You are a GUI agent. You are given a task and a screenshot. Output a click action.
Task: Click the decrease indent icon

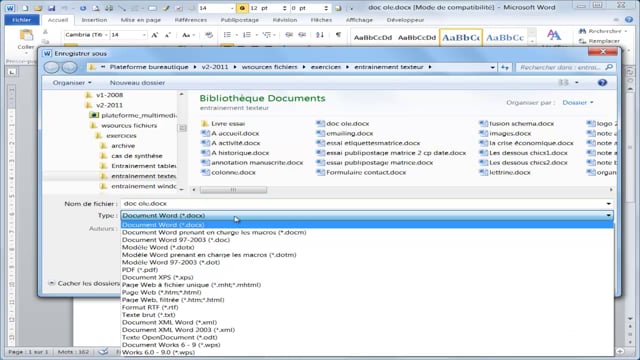(x=289, y=35)
